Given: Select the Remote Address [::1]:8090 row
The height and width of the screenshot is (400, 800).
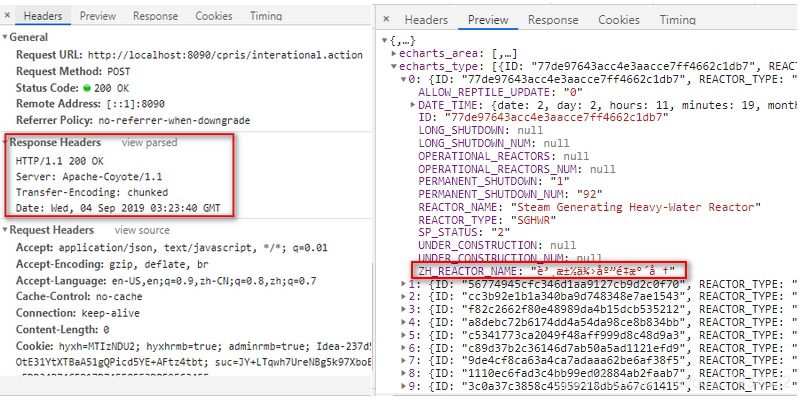Looking at the screenshot, I should pos(90,104).
